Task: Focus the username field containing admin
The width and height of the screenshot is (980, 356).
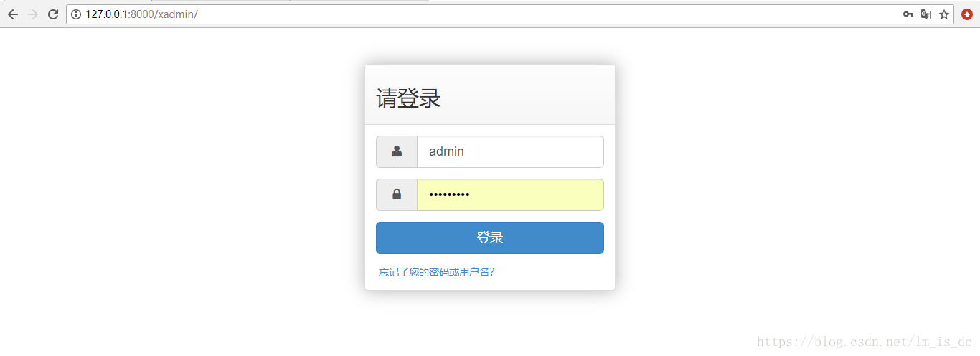Action: (x=510, y=151)
